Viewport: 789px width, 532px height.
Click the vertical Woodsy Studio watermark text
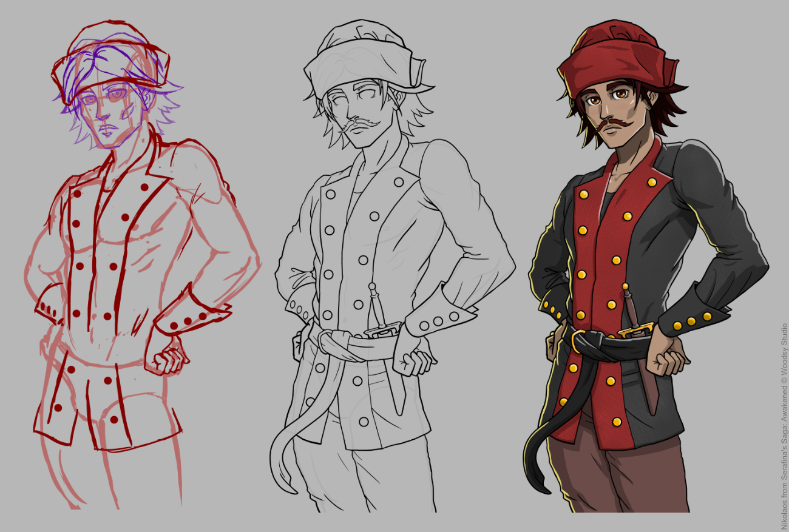[784, 425]
